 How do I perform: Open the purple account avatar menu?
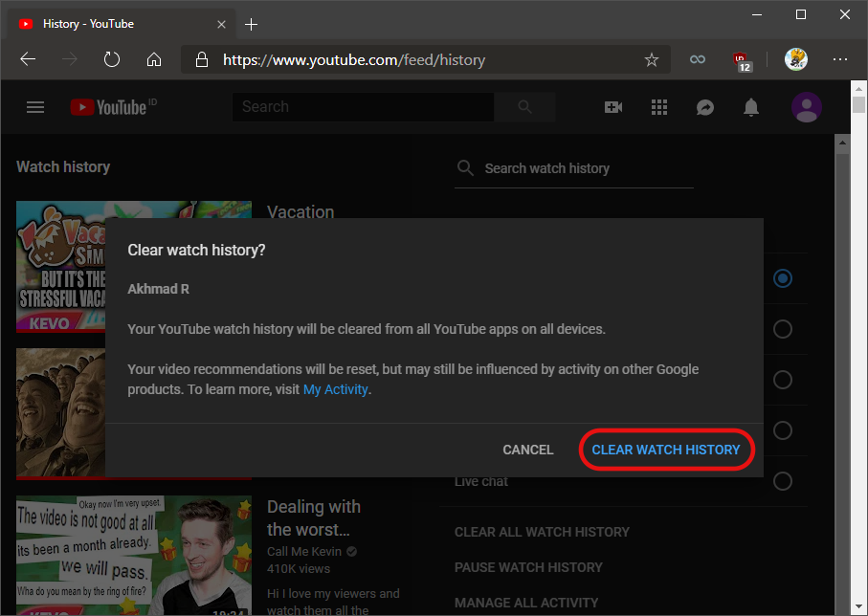806,107
